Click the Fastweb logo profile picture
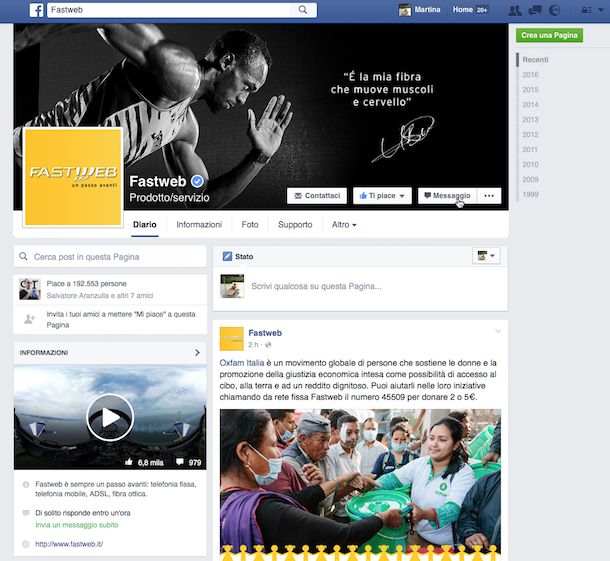 (73, 177)
